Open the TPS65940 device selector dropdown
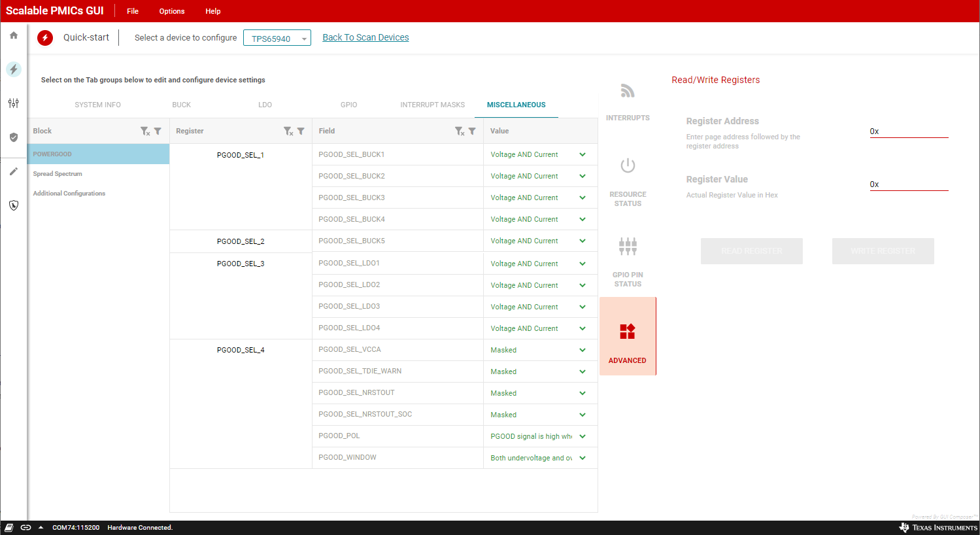Image resolution: width=980 pixels, height=535 pixels. tap(277, 39)
